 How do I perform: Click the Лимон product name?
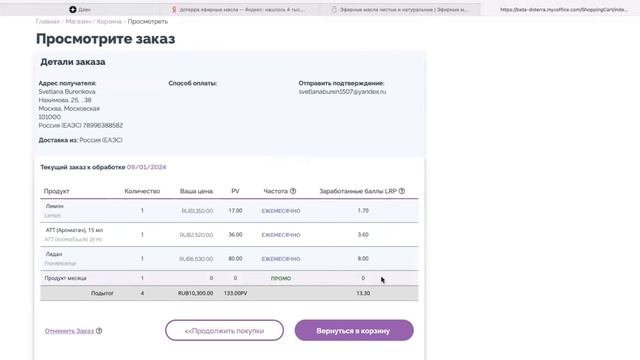pyautogui.click(x=55, y=206)
